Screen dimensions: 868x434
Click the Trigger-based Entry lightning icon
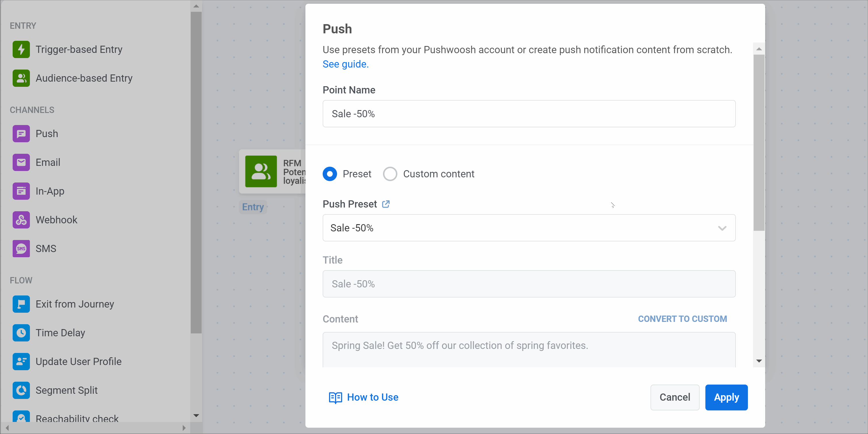point(21,49)
